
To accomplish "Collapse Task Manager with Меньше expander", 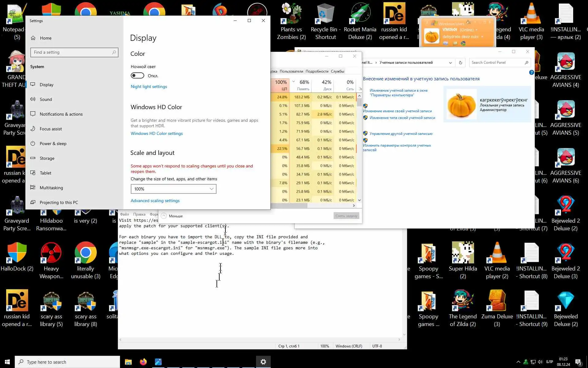I will [171, 216].
